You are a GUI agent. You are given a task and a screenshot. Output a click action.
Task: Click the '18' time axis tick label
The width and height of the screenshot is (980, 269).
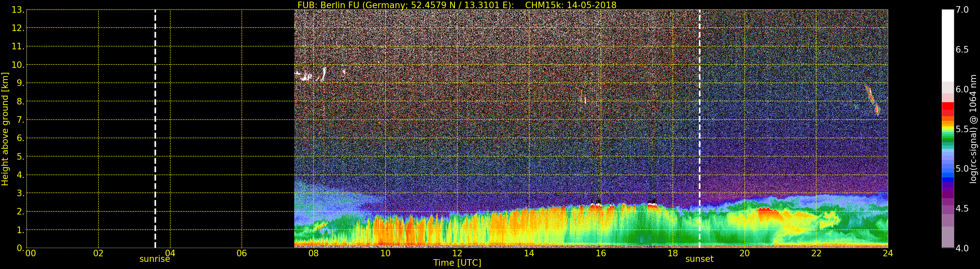(x=673, y=253)
